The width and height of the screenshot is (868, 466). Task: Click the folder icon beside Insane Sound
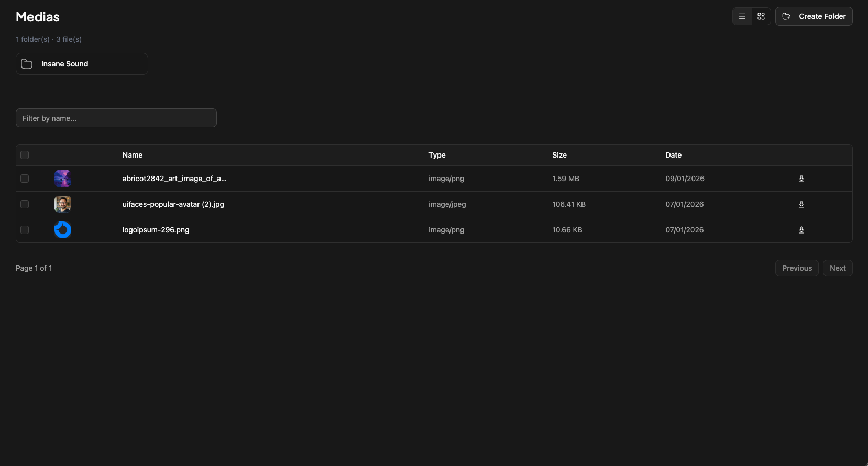(27, 64)
